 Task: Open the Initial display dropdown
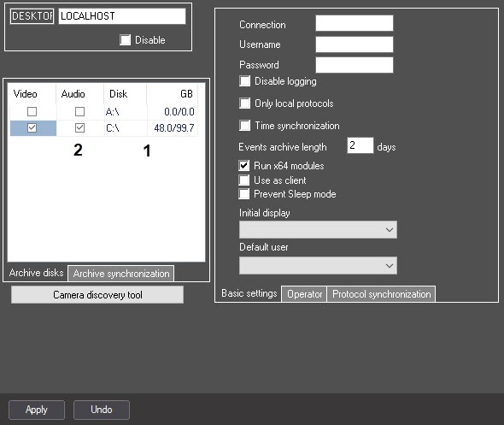(x=318, y=230)
